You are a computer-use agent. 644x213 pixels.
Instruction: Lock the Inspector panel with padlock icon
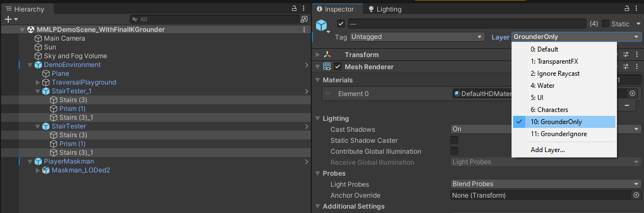[627, 9]
